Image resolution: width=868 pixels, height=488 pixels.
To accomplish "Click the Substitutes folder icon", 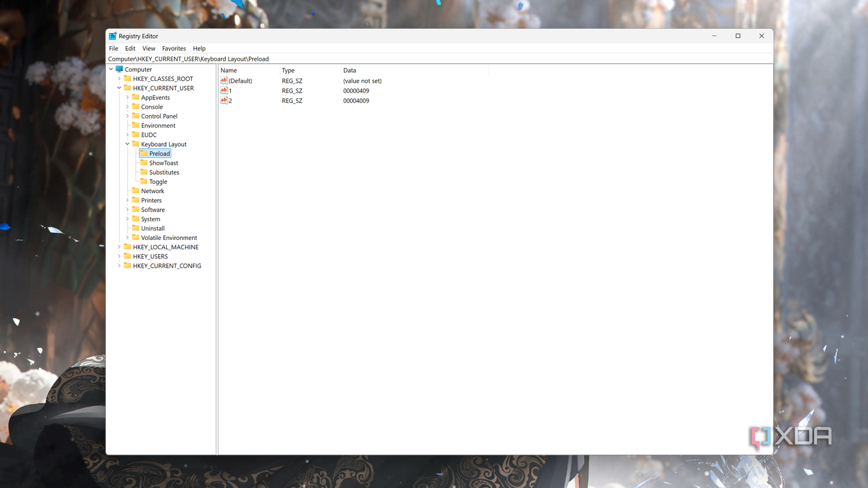I will click(144, 172).
